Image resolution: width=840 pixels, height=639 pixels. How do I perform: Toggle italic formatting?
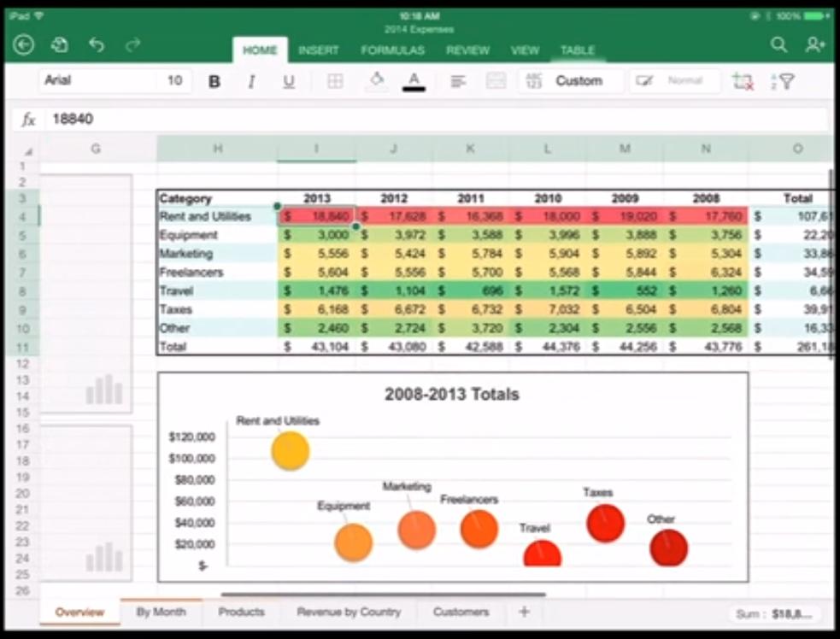click(x=251, y=80)
